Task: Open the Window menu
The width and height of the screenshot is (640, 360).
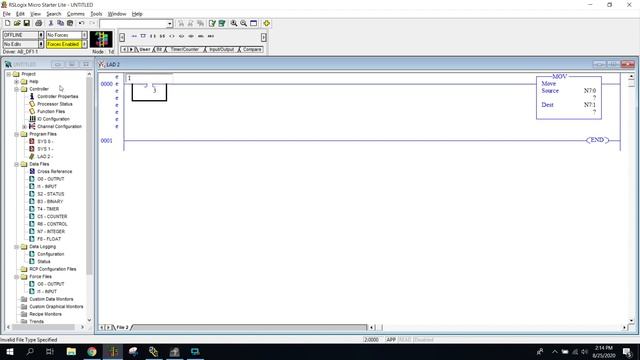Action: click(x=117, y=14)
